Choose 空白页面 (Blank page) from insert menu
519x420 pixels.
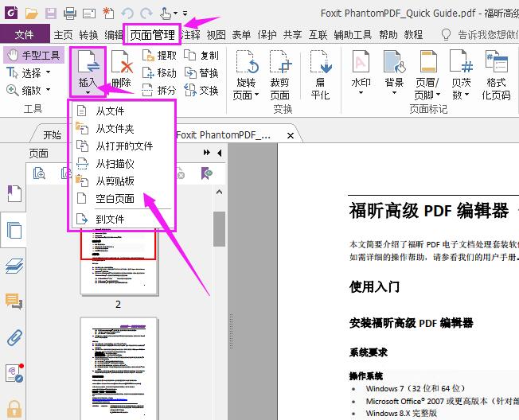point(115,199)
